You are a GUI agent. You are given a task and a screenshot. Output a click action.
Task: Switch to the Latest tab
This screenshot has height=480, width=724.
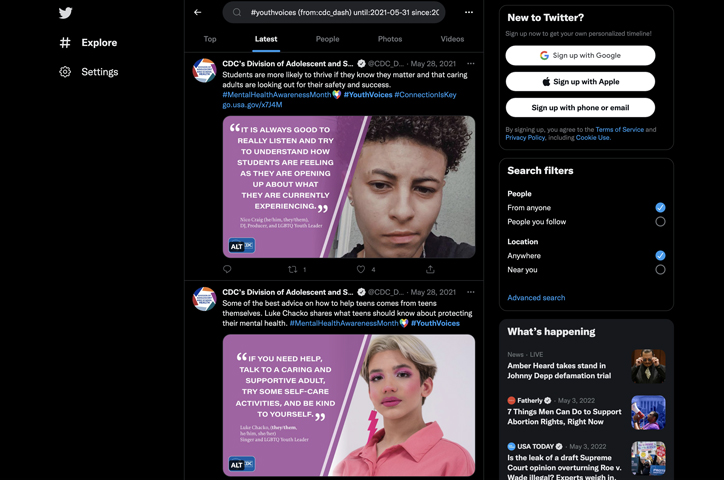[266, 39]
